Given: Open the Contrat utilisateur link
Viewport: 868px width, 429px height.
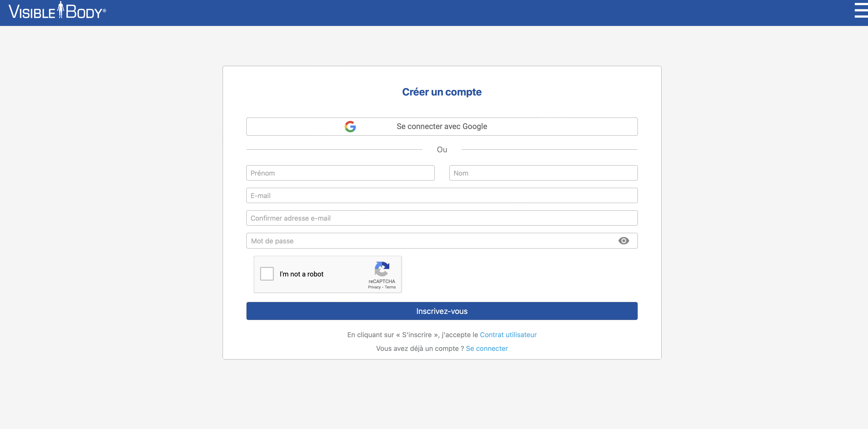Looking at the screenshot, I should pos(508,335).
